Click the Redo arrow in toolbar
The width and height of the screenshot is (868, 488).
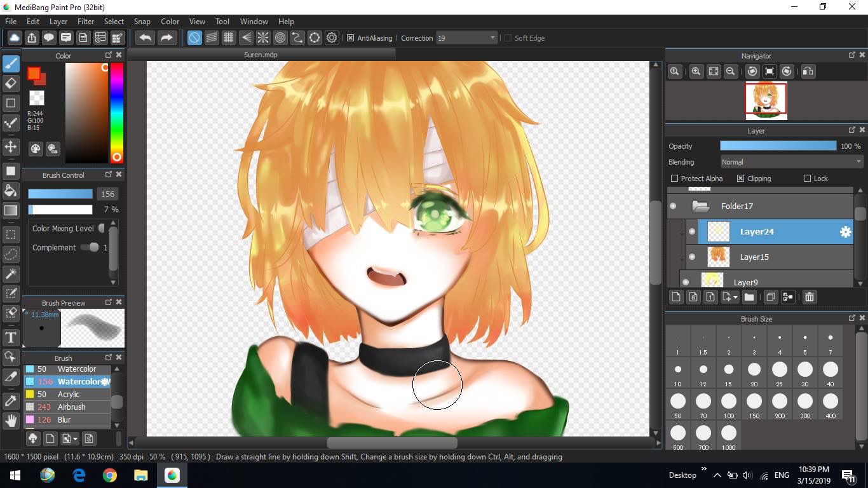tap(166, 38)
